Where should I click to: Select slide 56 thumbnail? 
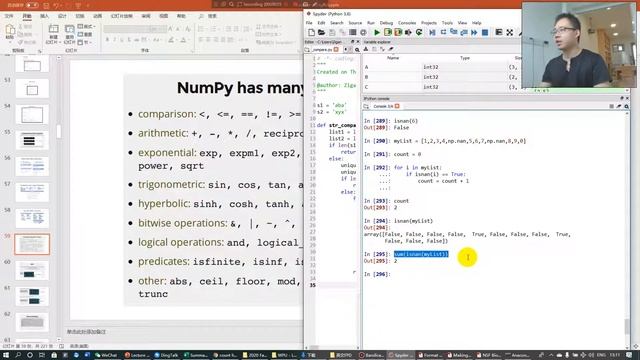coord(32,166)
